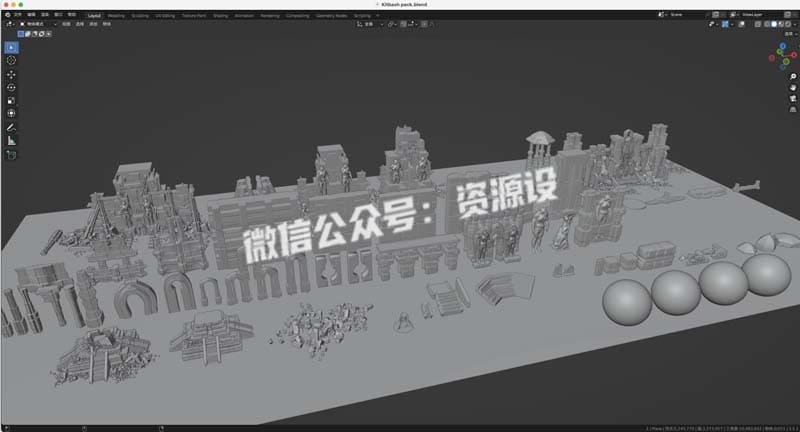Select the Annotate pencil tool
The height and width of the screenshot is (432, 800).
(x=11, y=128)
